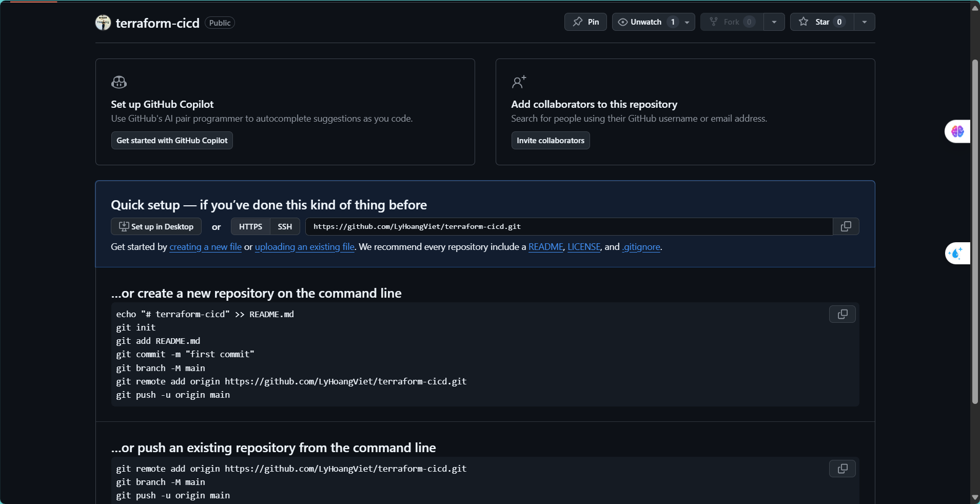Click the Public visibility badge
Image resolution: width=980 pixels, height=504 pixels.
pyautogui.click(x=220, y=23)
